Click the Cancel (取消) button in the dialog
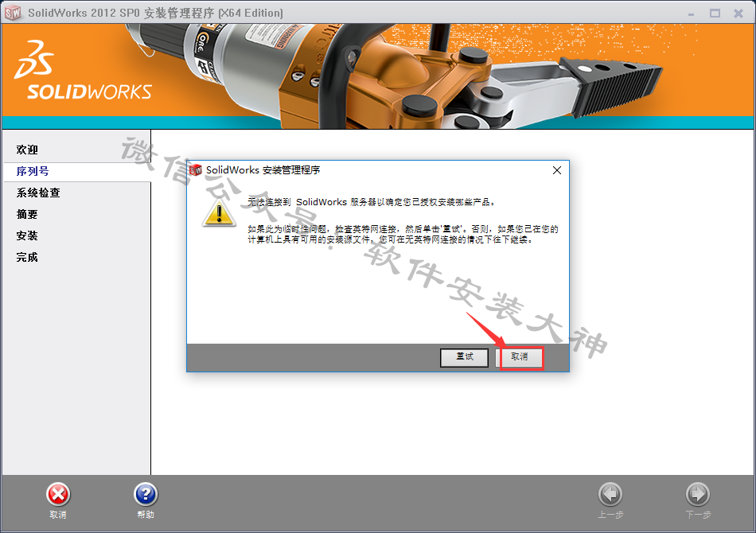Image resolution: width=756 pixels, height=533 pixels. coord(520,357)
